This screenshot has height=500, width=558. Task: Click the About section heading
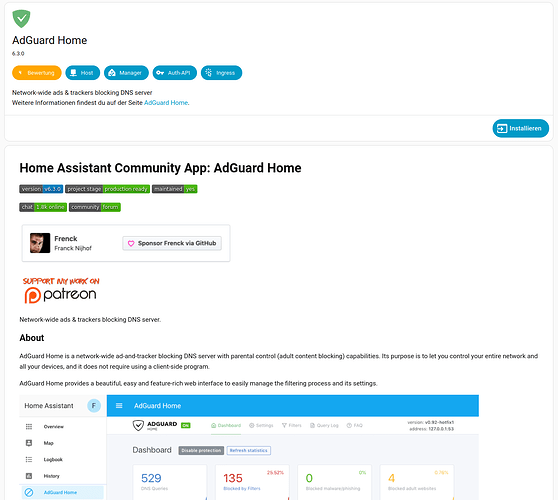click(32, 338)
